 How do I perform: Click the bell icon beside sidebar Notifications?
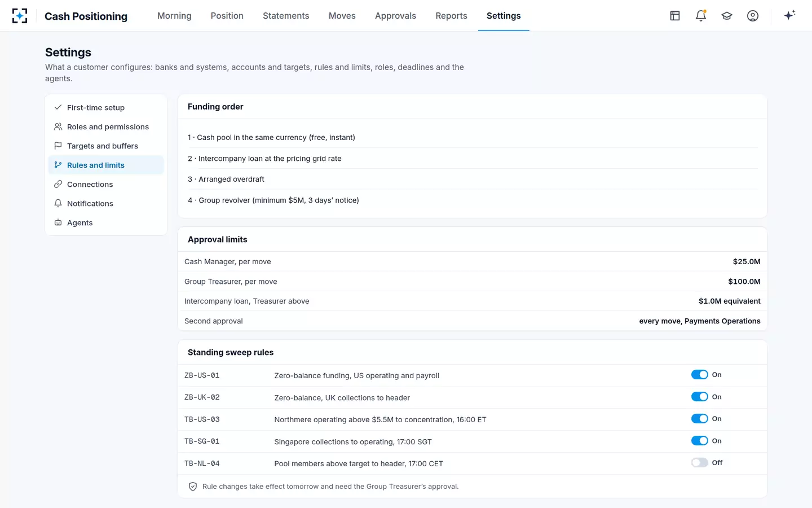click(x=58, y=203)
